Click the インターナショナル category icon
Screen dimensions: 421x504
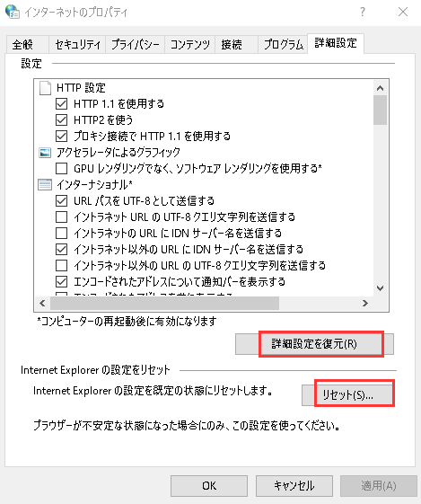(x=45, y=185)
